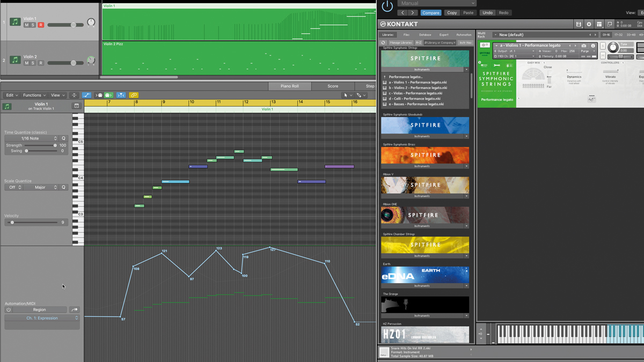Open the piano roll Functions menu
Image resolution: width=644 pixels, height=362 pixels.
(34, 95)
